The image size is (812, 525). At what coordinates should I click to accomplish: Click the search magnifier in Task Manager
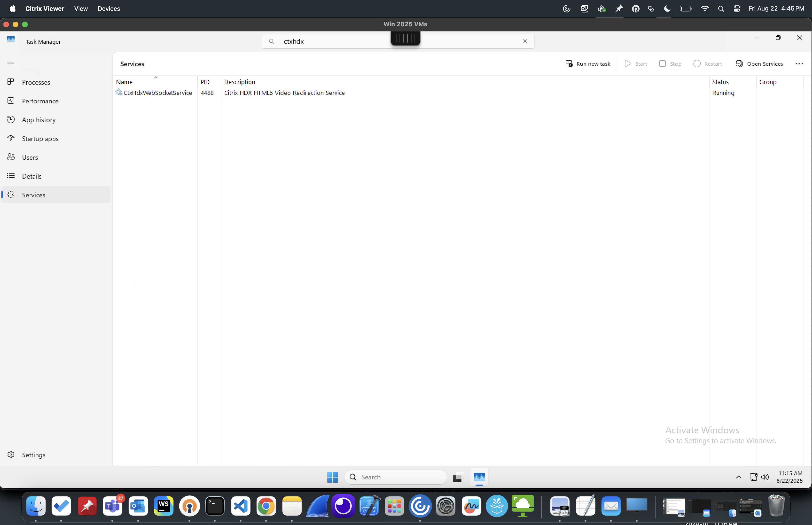point(272,41)
